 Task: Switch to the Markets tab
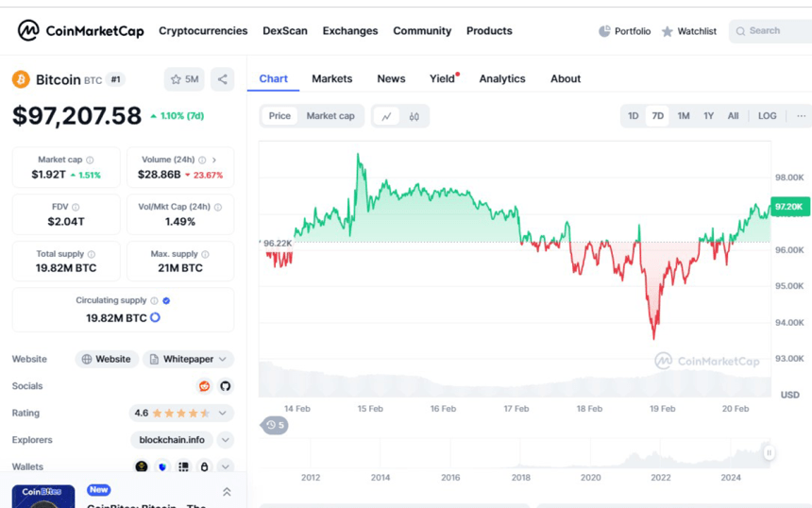(x=331, y=78)
